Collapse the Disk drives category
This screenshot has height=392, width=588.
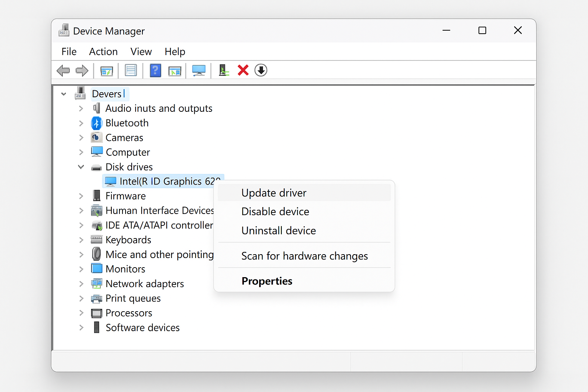81,167
